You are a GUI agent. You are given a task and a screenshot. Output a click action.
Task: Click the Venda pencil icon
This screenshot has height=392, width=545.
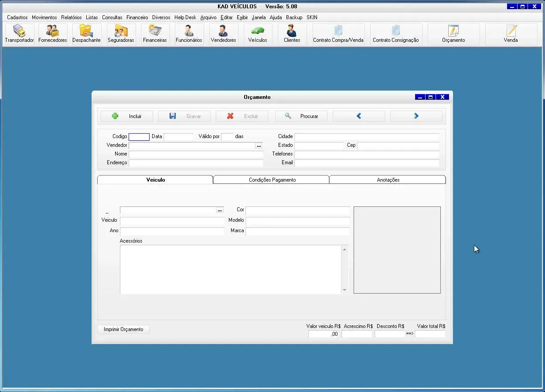click(x=511, y=34)
